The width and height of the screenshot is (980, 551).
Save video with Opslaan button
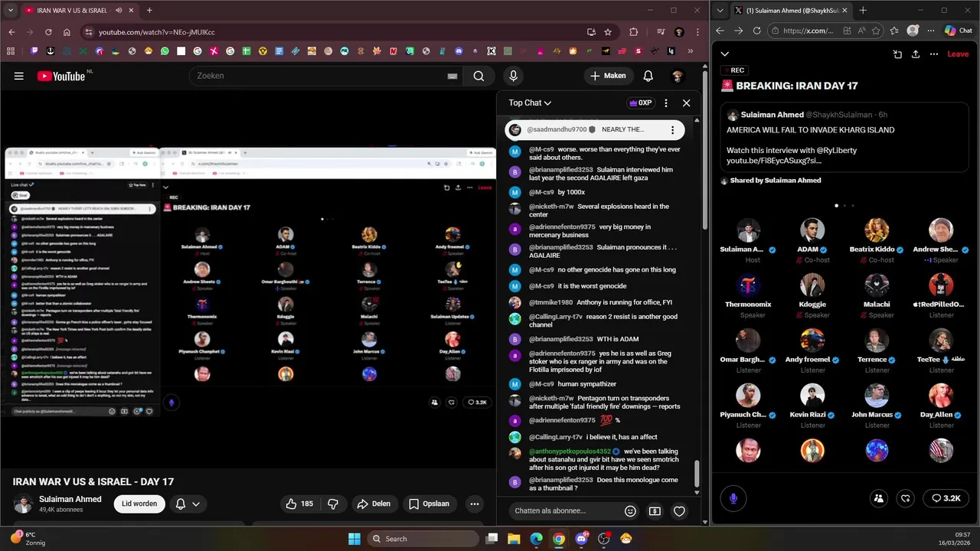429,504
